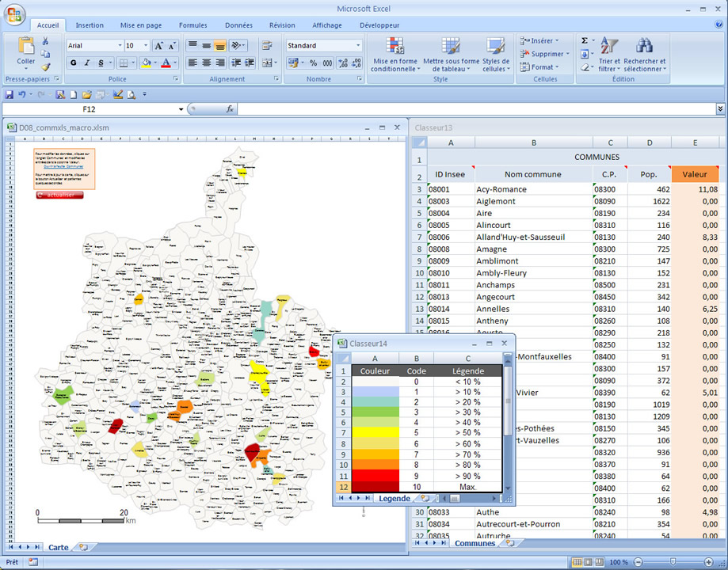This screenshot has width=728, height=570.
Task: Open the Formules ribbon tab
Action: [x=193, y=25]
